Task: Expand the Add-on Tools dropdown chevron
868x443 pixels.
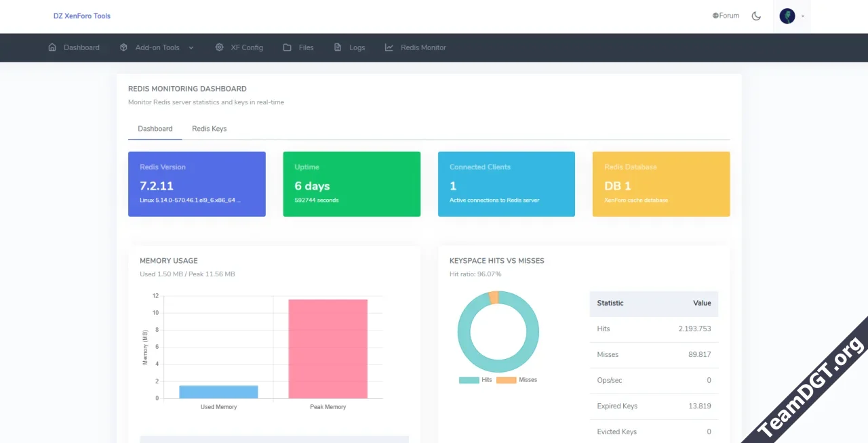Action: pos(191,47)
